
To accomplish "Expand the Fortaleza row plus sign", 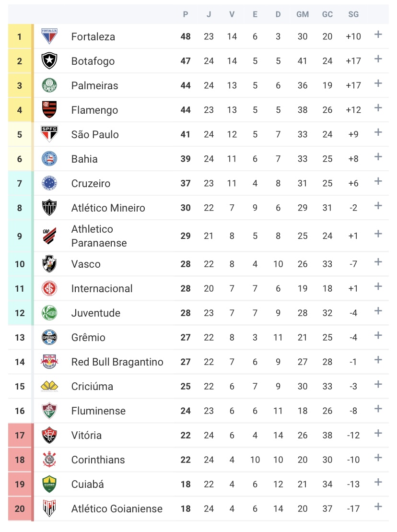I will [378, 34].
